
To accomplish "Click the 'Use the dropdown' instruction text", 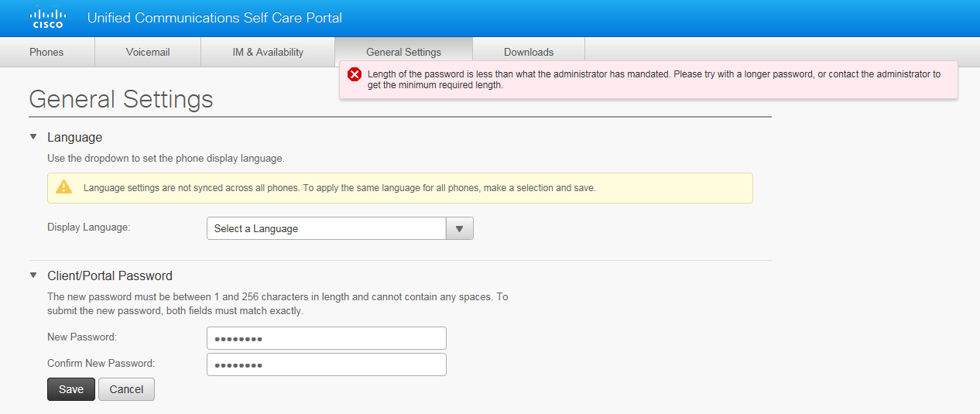I will pyautogui.click(x=166, y=158).
